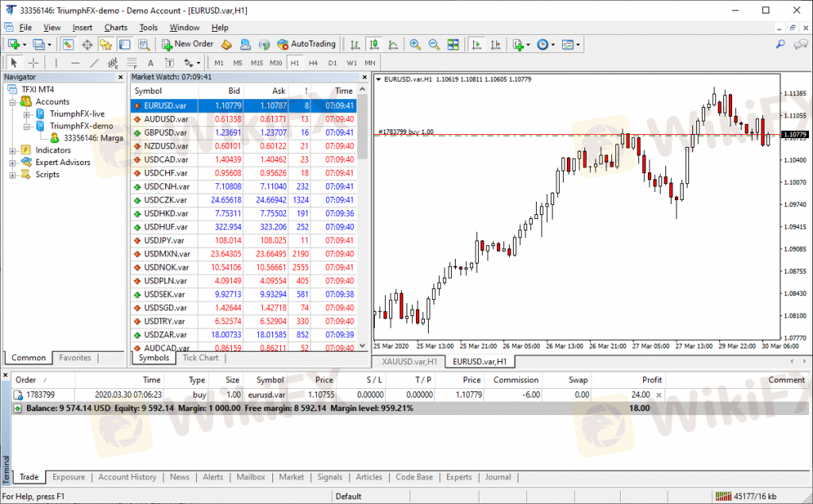This screenshot has height=504, width=813.
Task: Close order 1783799 with the x button
Action: (658, 394)
